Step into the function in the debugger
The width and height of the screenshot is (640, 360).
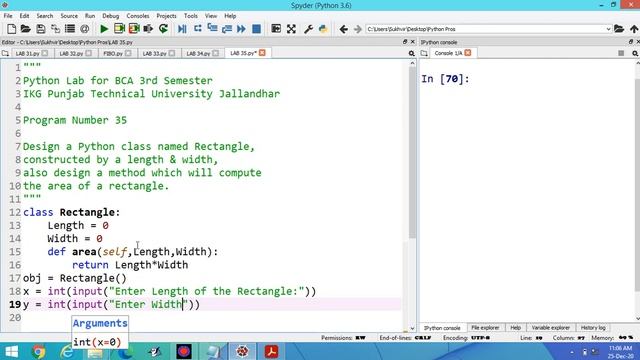pyautogui.click(x=212, y=29)
